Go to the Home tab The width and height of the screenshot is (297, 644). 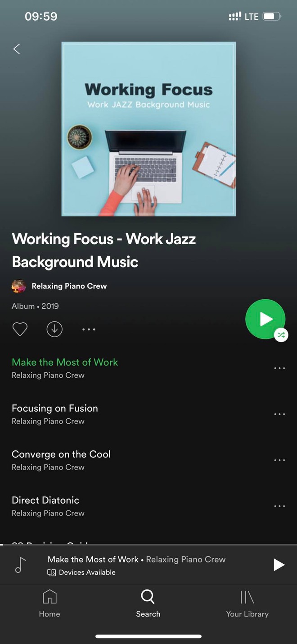(49, 604)
